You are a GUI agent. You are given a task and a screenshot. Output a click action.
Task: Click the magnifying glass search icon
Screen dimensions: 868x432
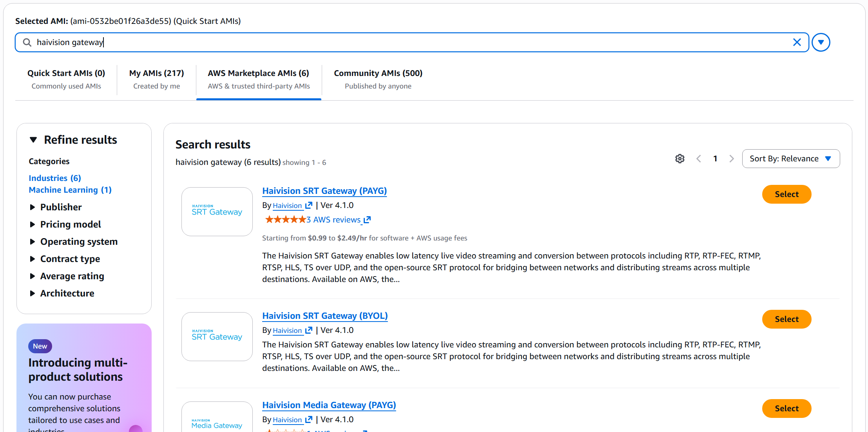click(x=27, y=42)
